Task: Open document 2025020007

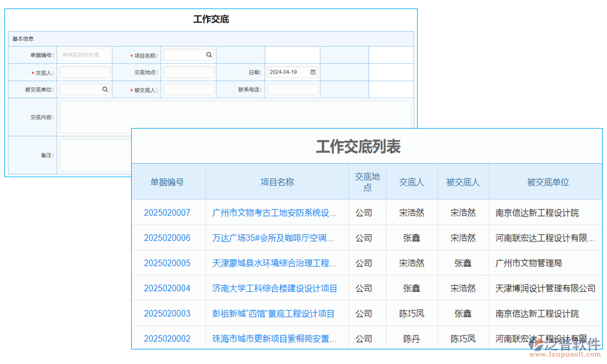Action: pyautogui.click(x=168, y=212)
